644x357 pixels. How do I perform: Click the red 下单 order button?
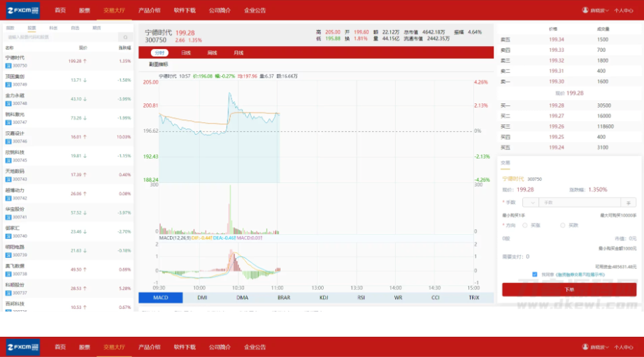(569, 290)
